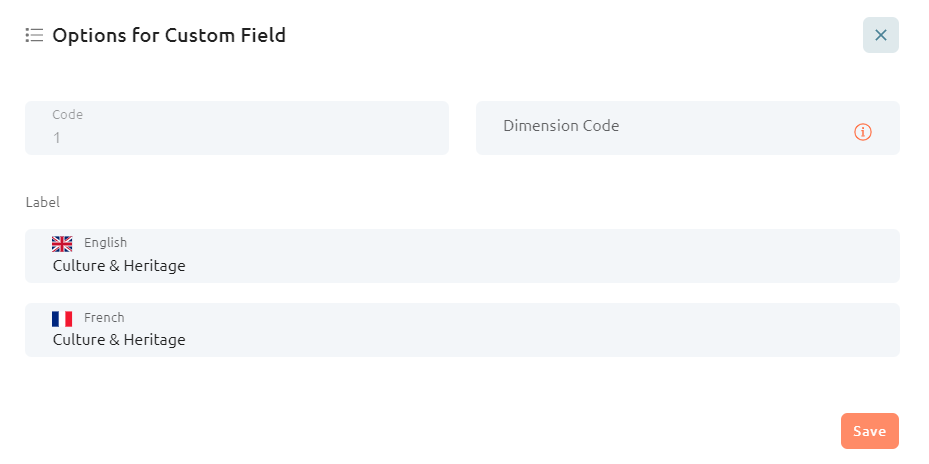Click into the English label input field
The width and height of the screenshot is (929, 464).
pyautogui.click(x=462, y=256)
